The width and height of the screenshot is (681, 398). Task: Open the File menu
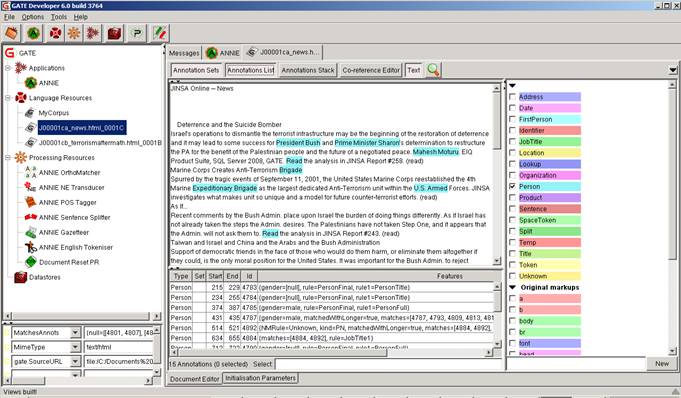[x=9, y=17]
